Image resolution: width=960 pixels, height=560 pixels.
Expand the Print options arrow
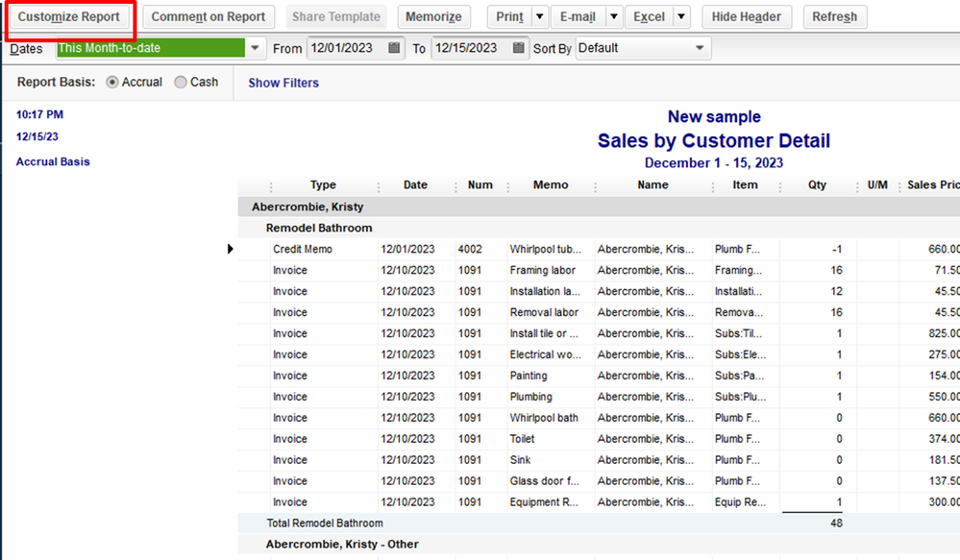tap(539, 17)
